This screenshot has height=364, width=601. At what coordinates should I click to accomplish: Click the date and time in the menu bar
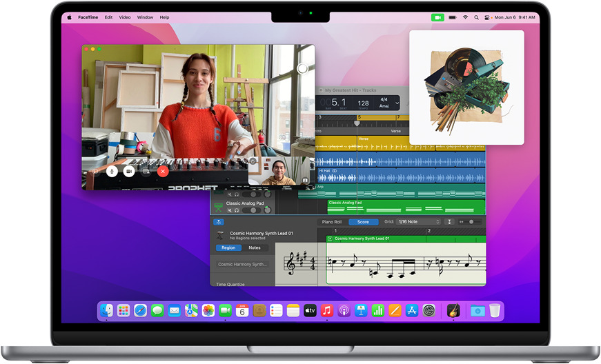515,17
